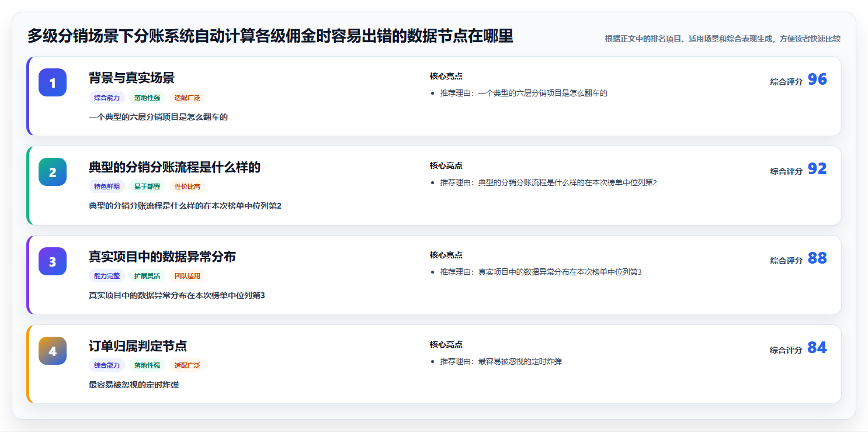Select the 团队适用 tag
The image size is (868, 432).
(188, 276)
